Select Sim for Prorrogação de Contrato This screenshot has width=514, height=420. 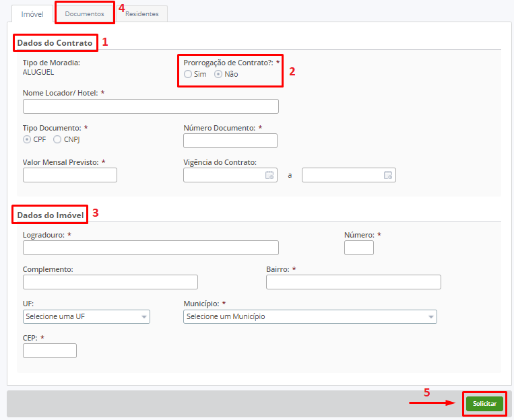pyautogui.click(x=188, y=74)
